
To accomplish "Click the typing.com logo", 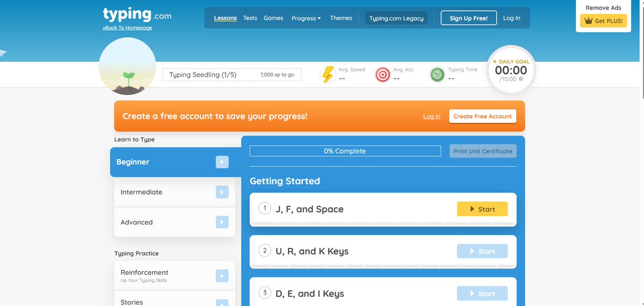I will 137,15.
